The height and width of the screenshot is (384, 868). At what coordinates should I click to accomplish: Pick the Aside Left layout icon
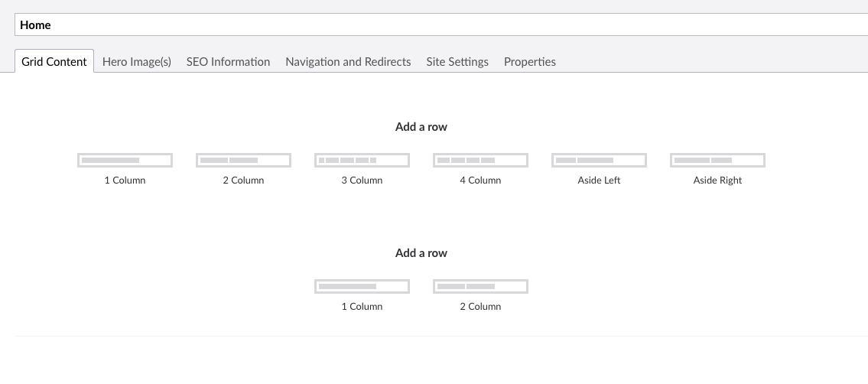coord(599,160)
